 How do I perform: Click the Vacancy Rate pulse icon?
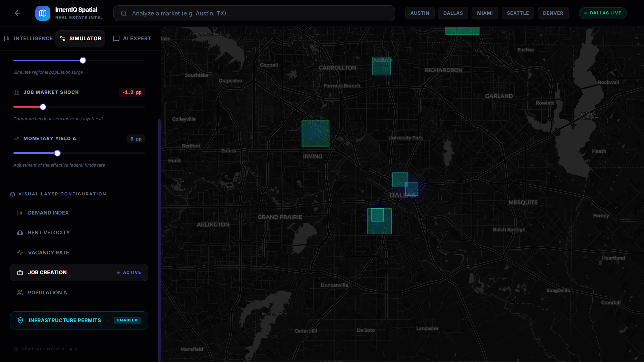coord(20,253)
